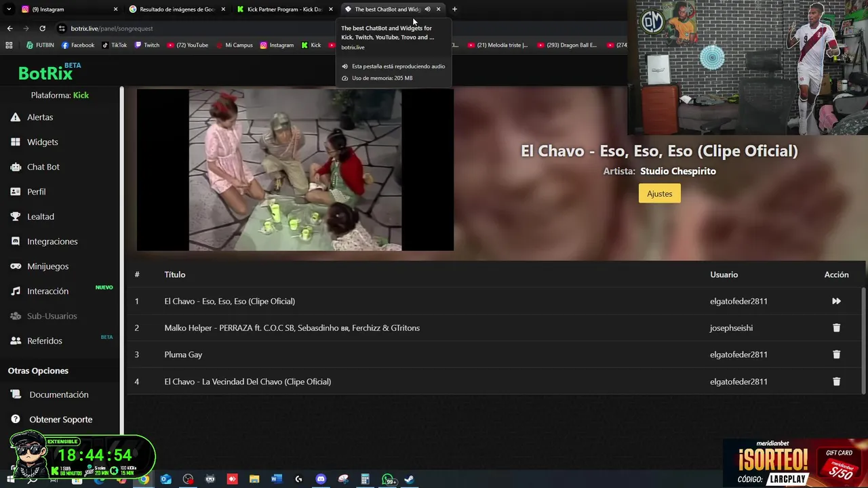
Task: Click the Malko Helper - PERRAZA song title
Action: [292, 328]
